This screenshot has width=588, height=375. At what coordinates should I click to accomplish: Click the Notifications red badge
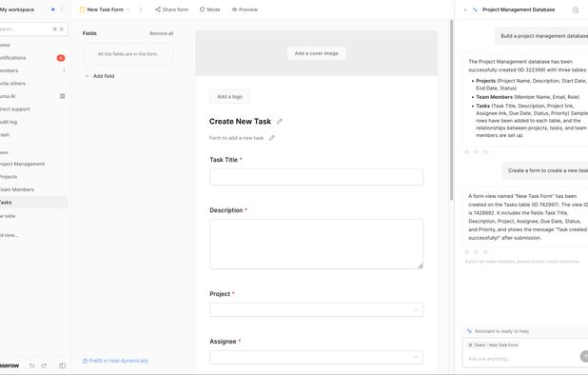click(61, 58)
